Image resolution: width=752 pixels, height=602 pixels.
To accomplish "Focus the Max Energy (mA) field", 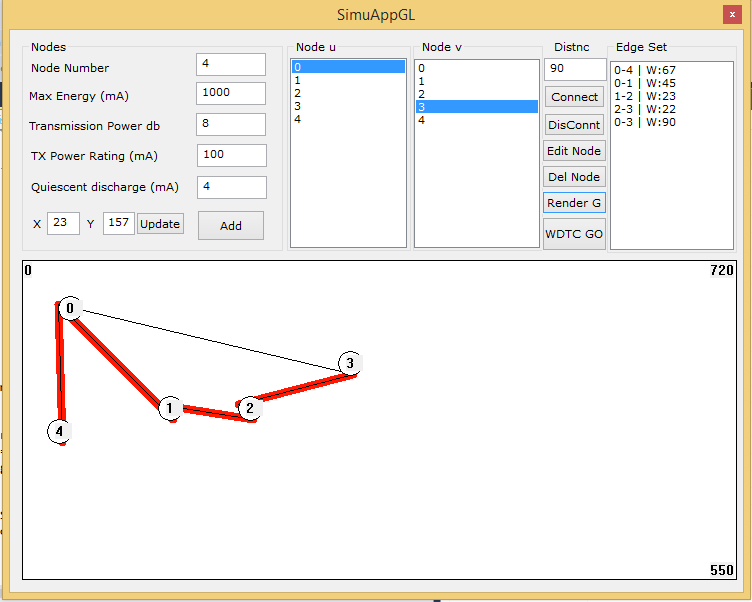I will [x=231, y=93].
